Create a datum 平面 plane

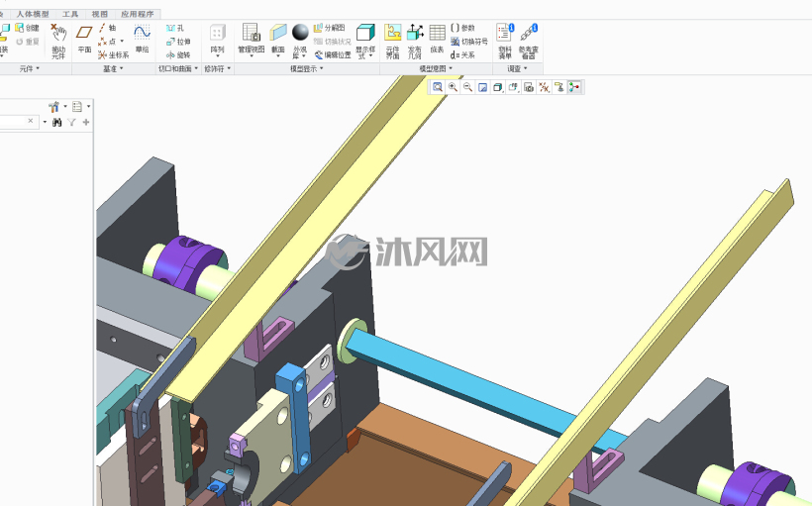point(84,40)
